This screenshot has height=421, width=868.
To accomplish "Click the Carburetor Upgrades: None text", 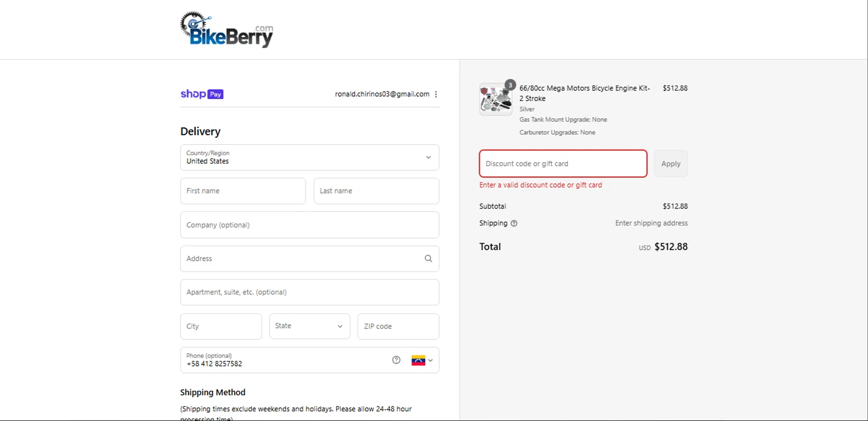I will coord(557,133).
